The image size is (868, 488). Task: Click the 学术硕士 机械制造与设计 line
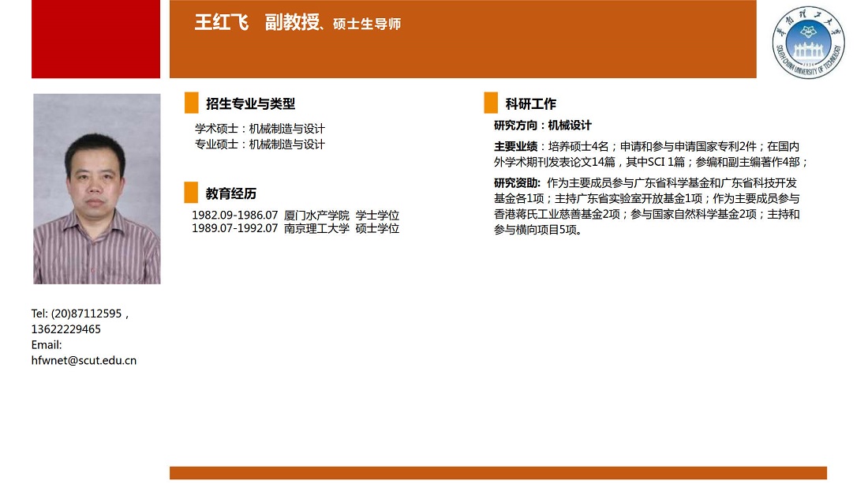click(260, 129)
